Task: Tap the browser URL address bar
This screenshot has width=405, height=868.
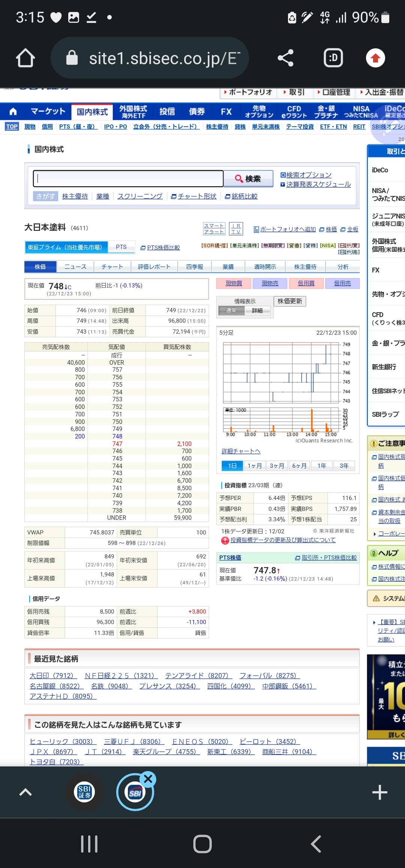Action: (x=150, y=58)
